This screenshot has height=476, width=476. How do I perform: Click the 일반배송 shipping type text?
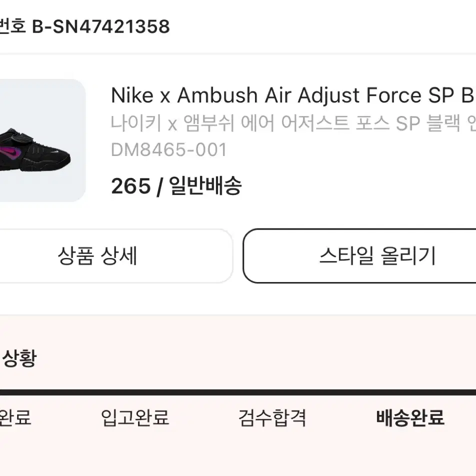[x=205, y=186]
